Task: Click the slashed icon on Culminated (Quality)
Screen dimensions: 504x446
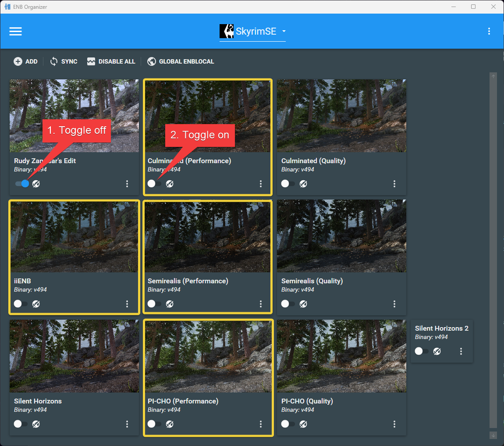Action: click(303, 184)
